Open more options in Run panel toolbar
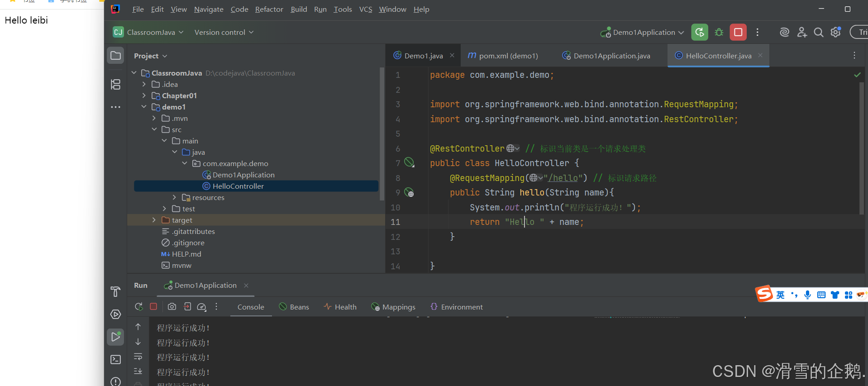The height and width of the screenshot is (386, 868). click(216, 306)
